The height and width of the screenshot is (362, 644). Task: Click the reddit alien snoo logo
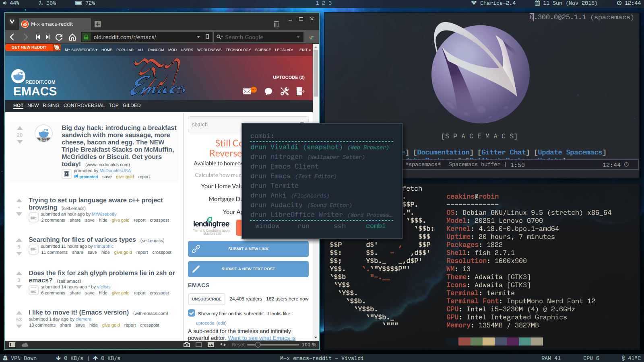tap(19, 76)
